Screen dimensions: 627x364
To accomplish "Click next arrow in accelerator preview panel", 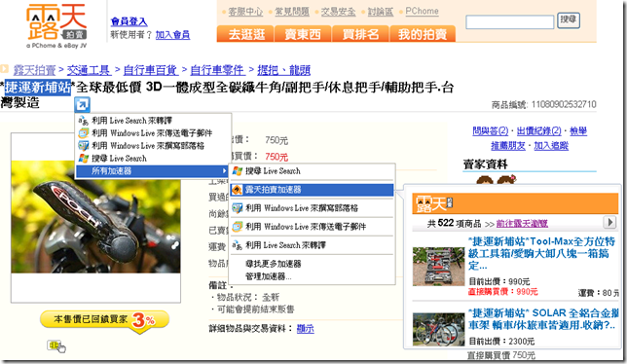I will click(x=609, y=222).
